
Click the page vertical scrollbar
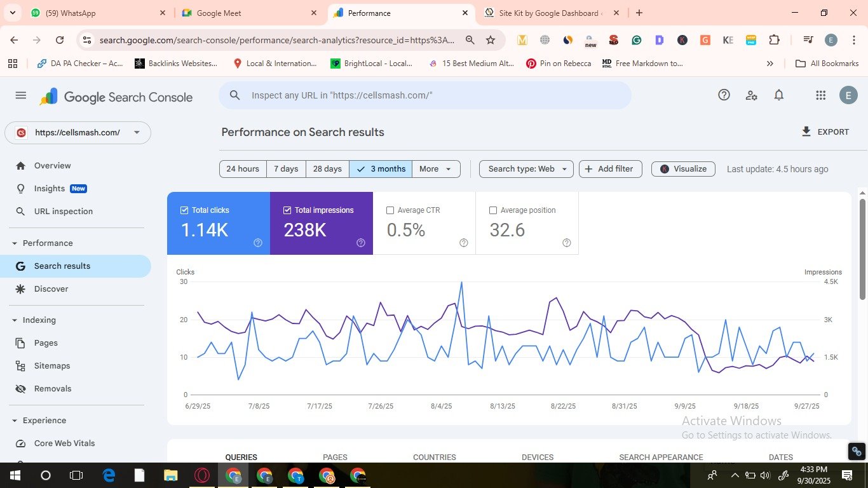click(862, 248)
